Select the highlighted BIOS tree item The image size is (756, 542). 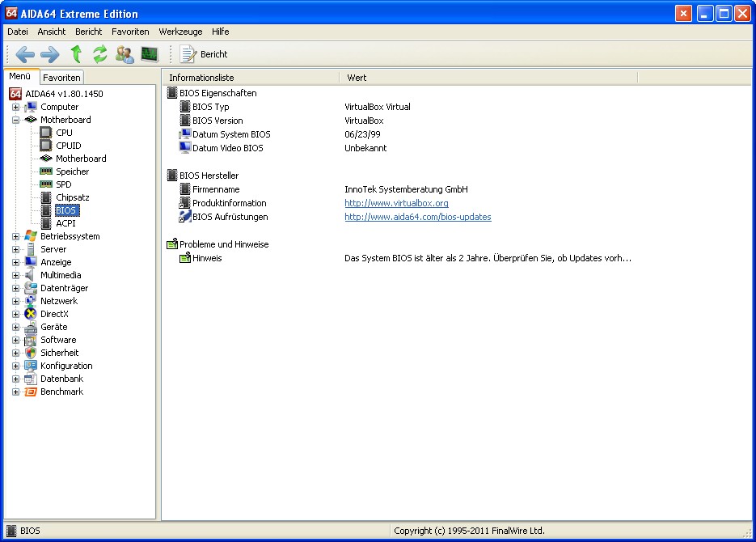(66, 210)
